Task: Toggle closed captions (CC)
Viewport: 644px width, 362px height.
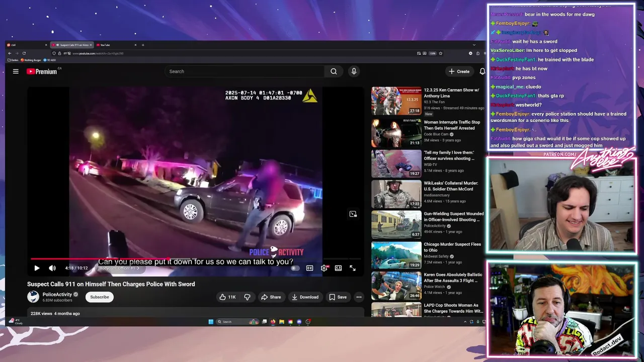Action: point(309,268)
